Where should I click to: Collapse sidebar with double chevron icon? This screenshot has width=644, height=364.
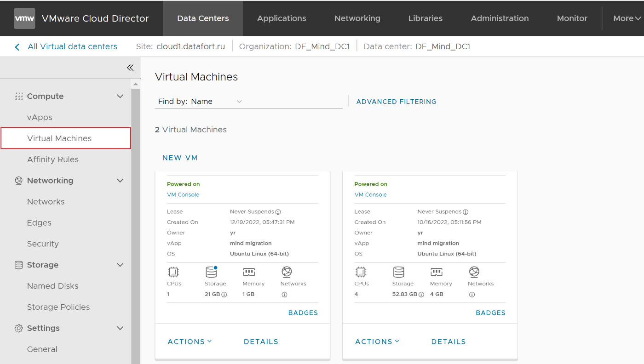pyautogui.click(x=130, y=68)
